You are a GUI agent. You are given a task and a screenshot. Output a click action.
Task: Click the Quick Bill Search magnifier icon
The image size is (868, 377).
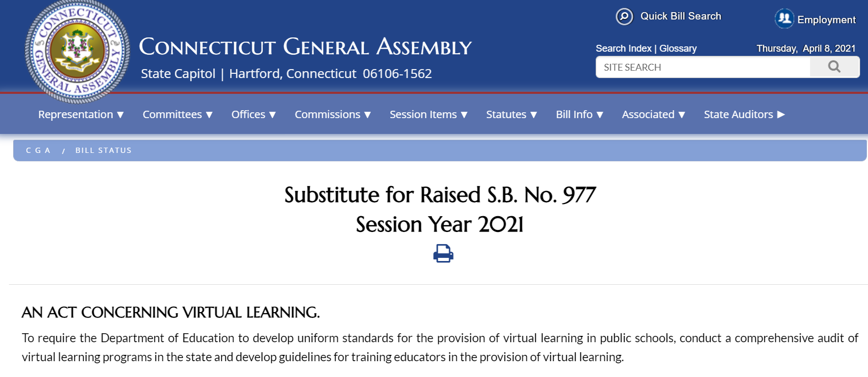[x=624, y=17]
